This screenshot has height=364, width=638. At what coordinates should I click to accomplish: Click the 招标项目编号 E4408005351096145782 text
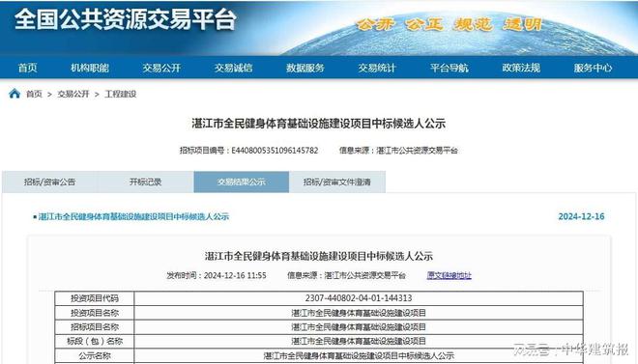point(249,151)
